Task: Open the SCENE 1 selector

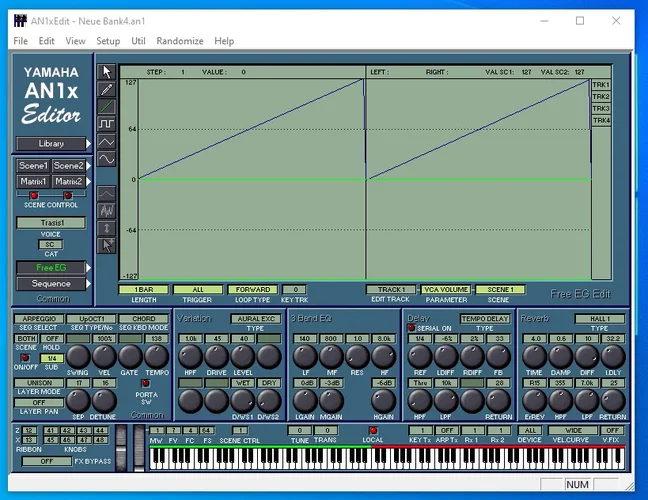Action: coord(500,290)
